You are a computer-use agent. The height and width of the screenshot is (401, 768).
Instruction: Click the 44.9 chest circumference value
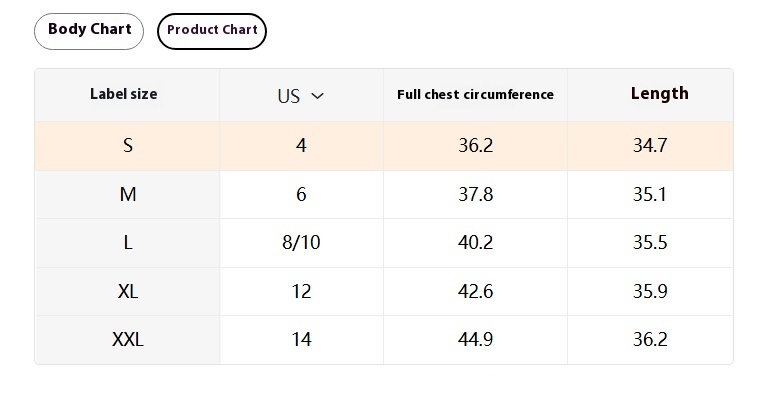(475, 339)
